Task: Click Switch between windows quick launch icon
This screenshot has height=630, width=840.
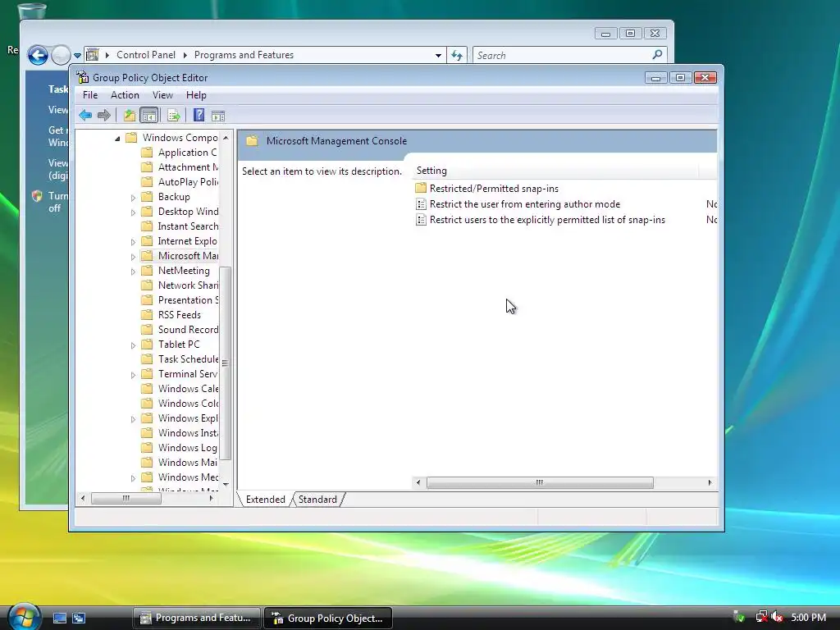Action: pyautogui.click(x=79, y=618)
